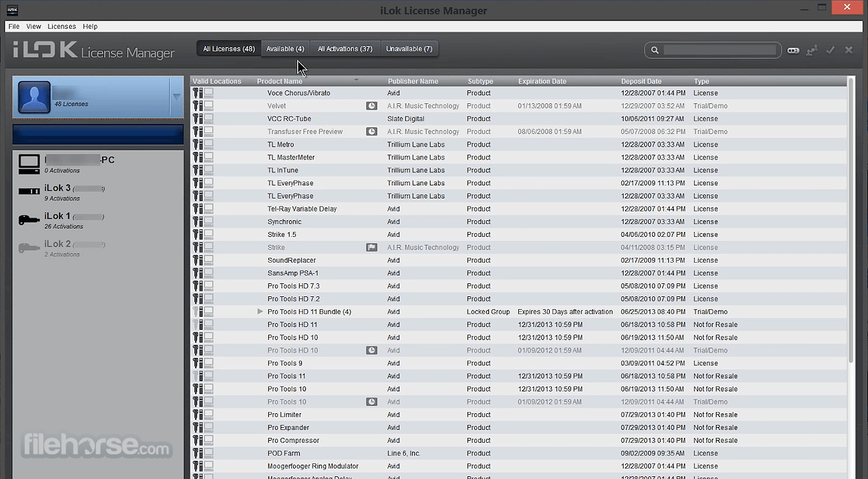Select the Pro Tools 11 license row

tap(519, 376)
